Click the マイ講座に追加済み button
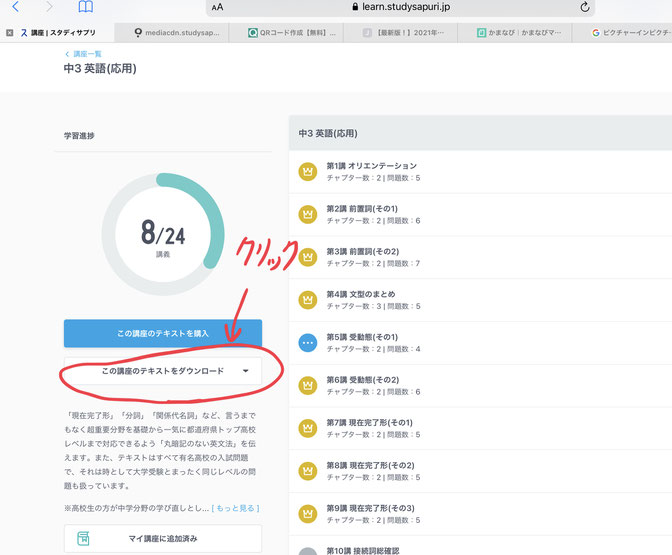Image resolution: width=672 pixels, height=555 pixels. [163, 539]
